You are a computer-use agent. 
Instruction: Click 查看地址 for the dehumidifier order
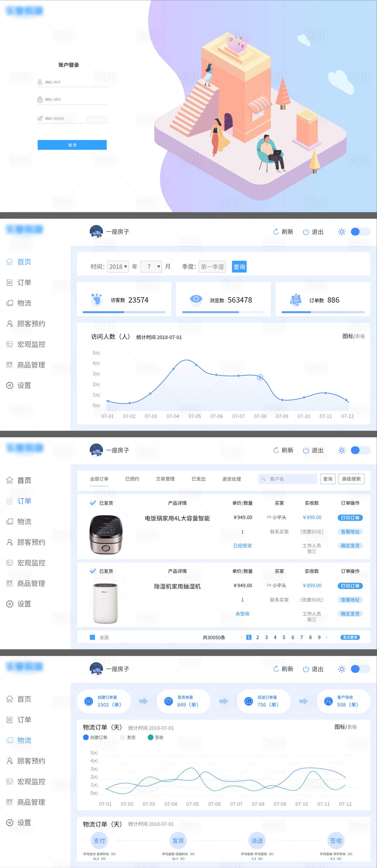click(350, 600)
